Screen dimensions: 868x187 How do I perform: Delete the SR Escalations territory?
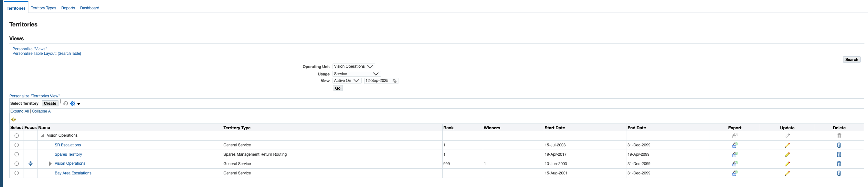(839, 145)
